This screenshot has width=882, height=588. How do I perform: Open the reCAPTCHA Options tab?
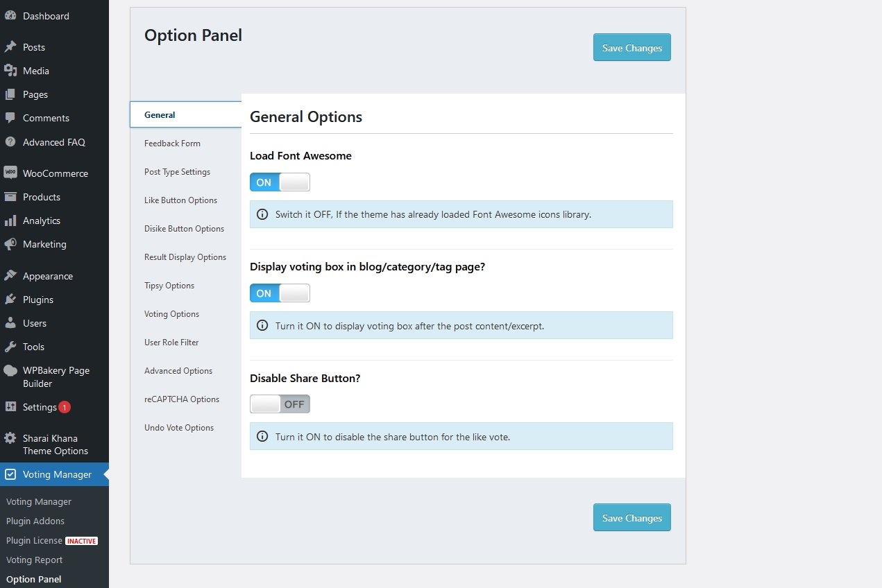coord(181,399)
